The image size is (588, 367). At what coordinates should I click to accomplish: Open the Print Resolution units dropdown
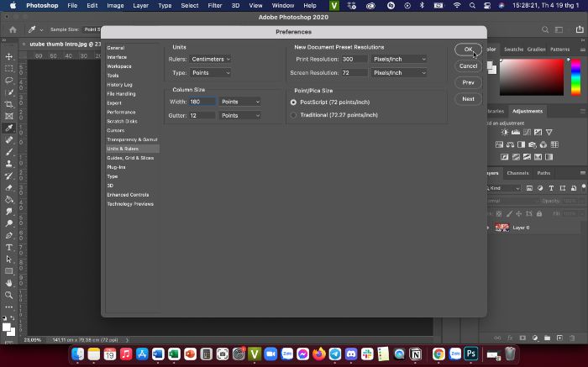click(x=399, y=60)
